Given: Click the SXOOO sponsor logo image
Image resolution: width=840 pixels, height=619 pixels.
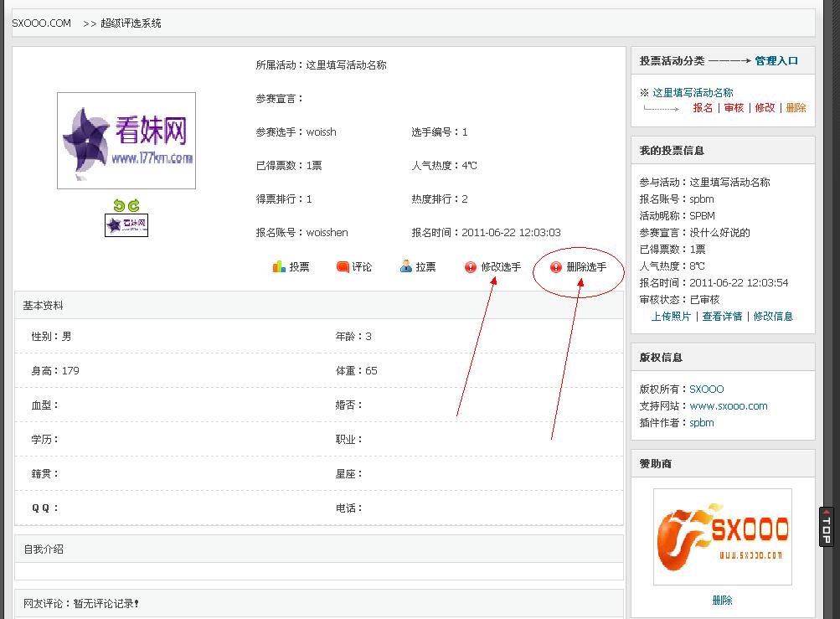Looking at the screenshot, I should [722, 537].
